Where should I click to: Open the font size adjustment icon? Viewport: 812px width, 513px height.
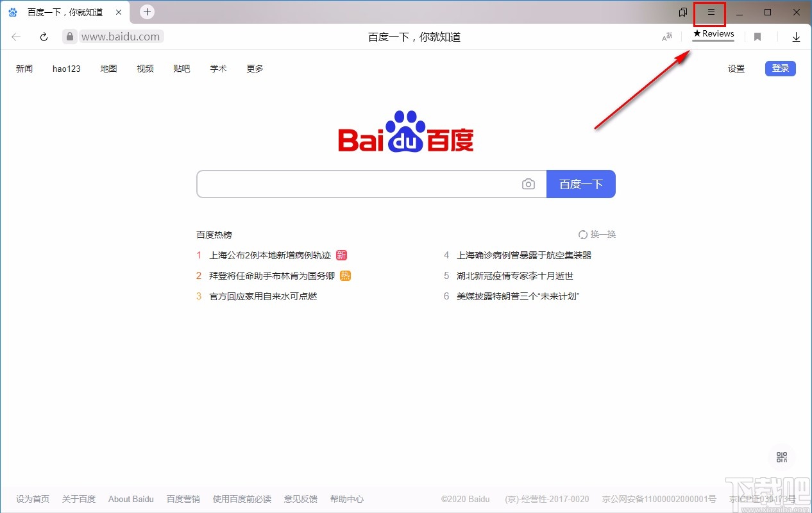[x=667, y=37]
